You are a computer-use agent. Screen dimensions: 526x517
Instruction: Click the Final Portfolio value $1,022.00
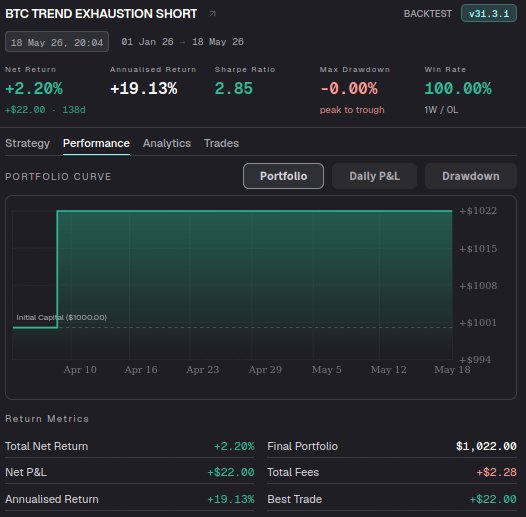tap(486, 447)
